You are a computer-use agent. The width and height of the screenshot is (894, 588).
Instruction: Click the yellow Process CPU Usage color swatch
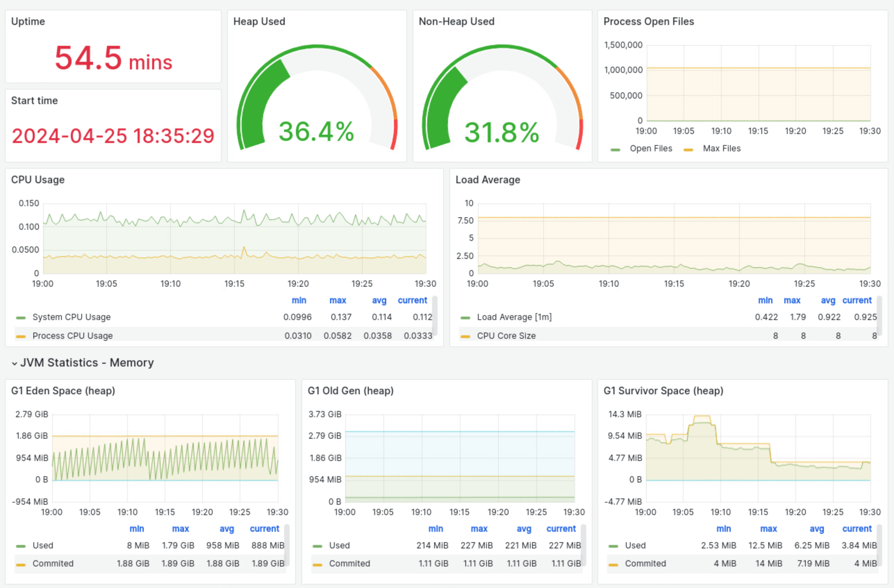20,336
